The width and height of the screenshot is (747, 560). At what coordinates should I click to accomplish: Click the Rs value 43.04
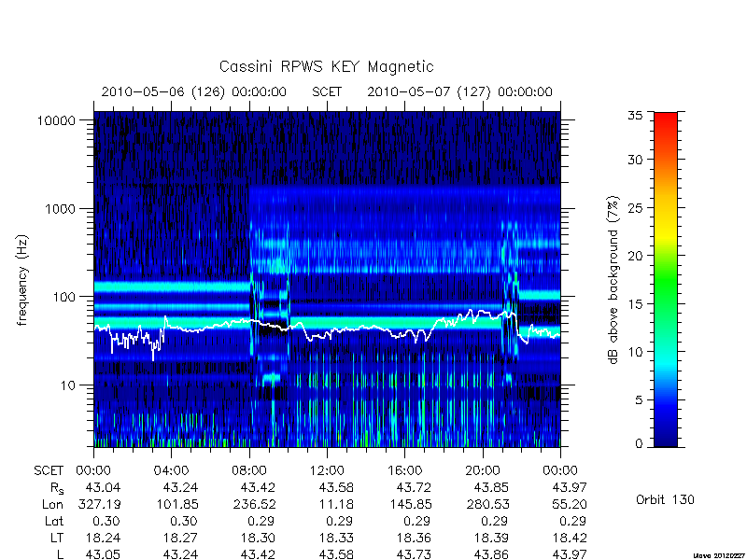[x=103, y=487]
